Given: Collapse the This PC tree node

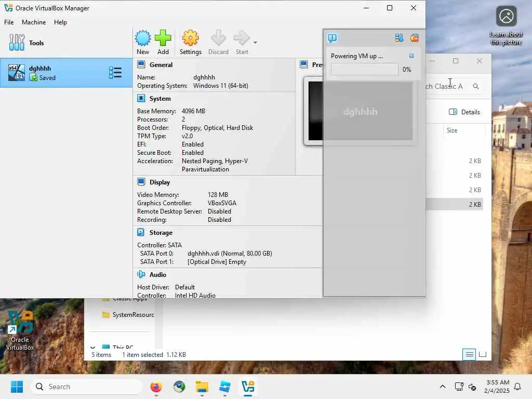Looking at the screenshot, I should click(x=92, y=347).
